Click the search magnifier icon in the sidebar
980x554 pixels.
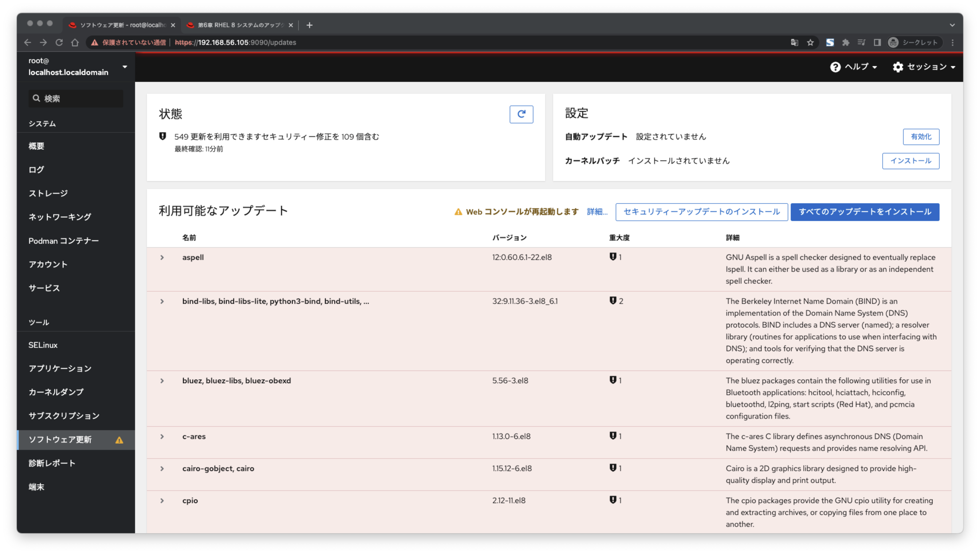click(x=36, y=98)
